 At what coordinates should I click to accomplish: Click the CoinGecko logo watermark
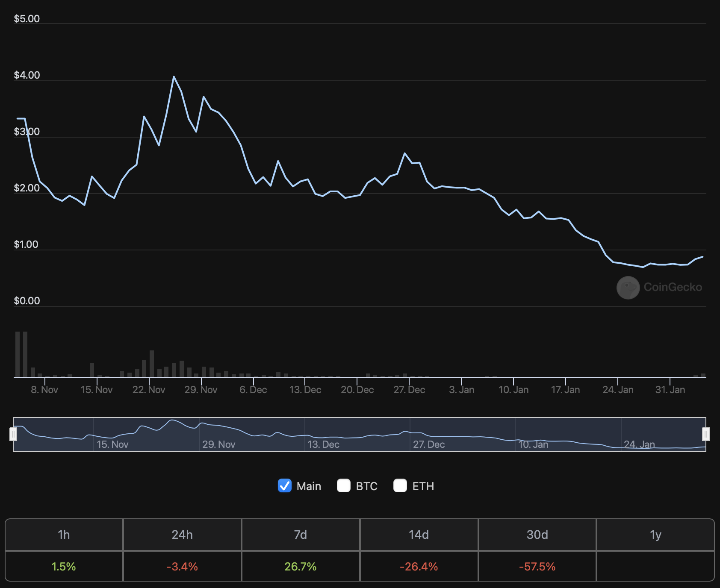pyautogui.click(x=628, y=288)
